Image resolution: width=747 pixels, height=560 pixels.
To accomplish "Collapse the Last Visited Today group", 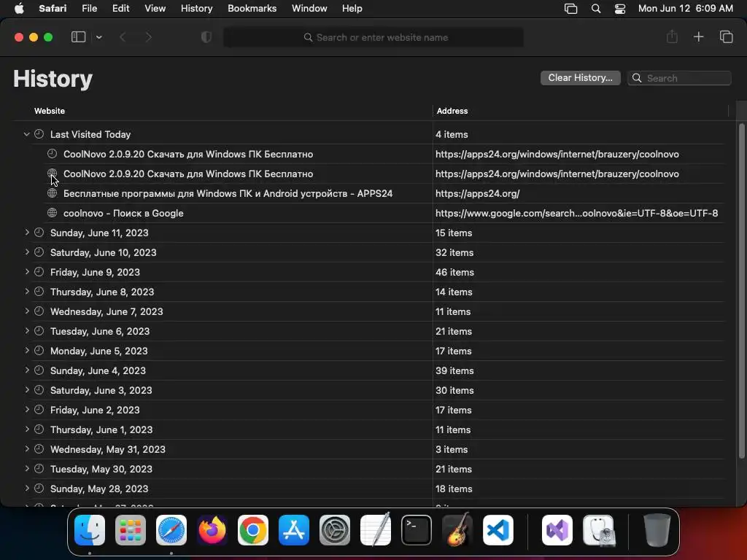I will click(x=27, y=134).
